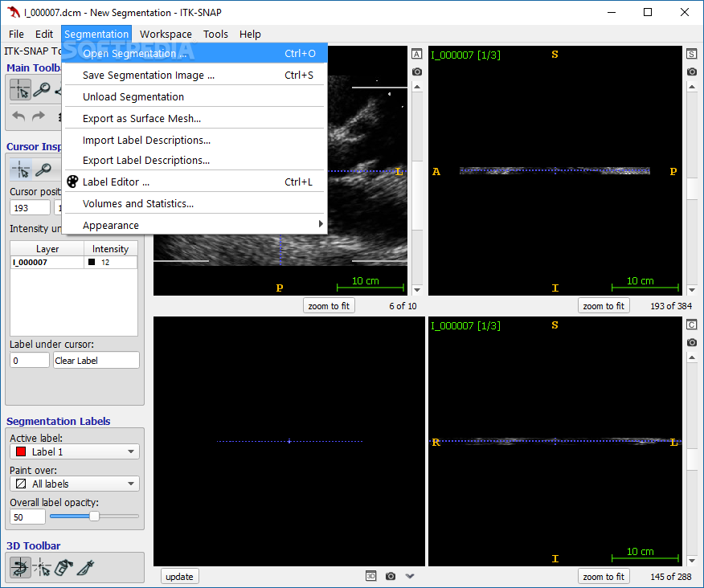Take snapshot of the coronal view
Image resolution: width=704 pixels, height=588 pixels.
[x=691, y=342]
